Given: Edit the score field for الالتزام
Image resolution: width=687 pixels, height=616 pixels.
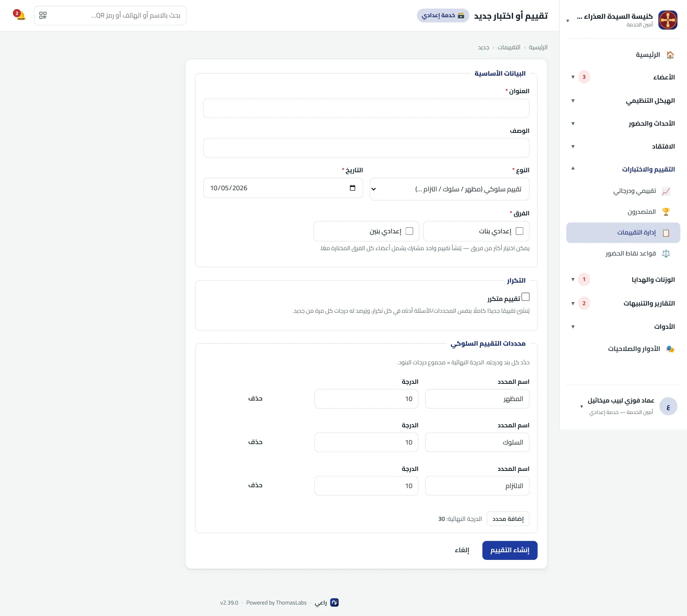Looking at the screenshot, I should pos(366,486).
